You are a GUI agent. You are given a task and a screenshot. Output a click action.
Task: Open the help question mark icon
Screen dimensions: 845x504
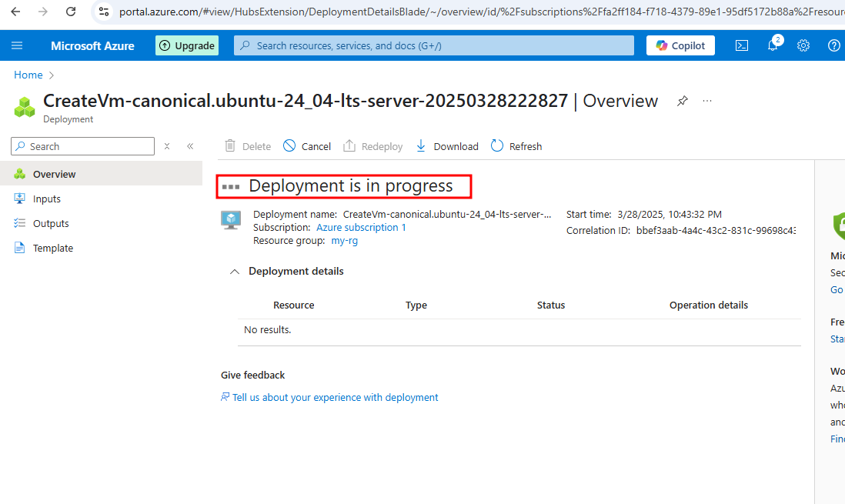pos(833,46)
